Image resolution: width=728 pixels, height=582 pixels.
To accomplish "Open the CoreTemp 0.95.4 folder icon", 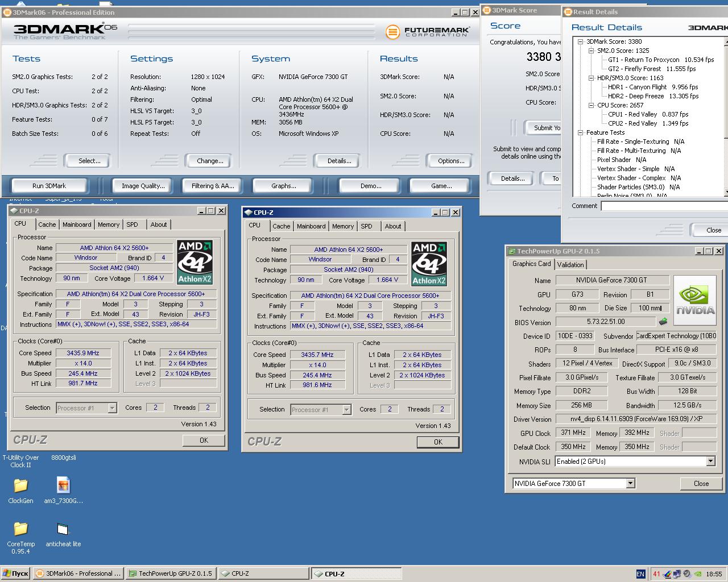I will click(20, 528).
